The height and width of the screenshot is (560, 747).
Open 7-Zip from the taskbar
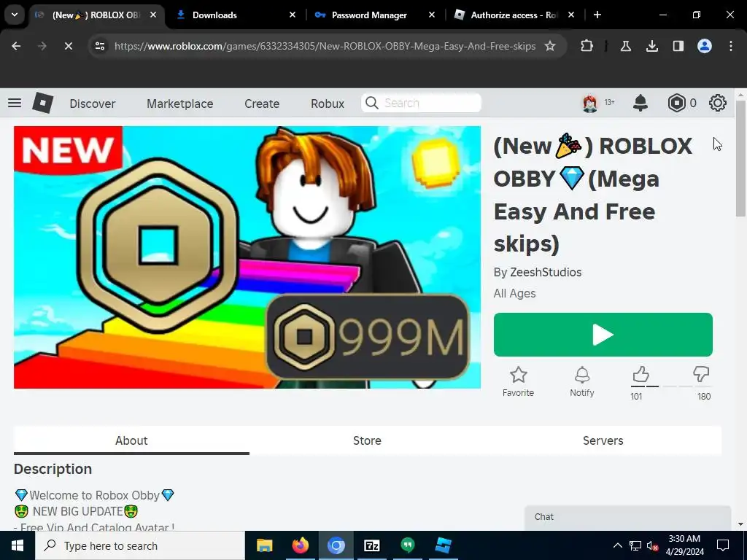371,545
